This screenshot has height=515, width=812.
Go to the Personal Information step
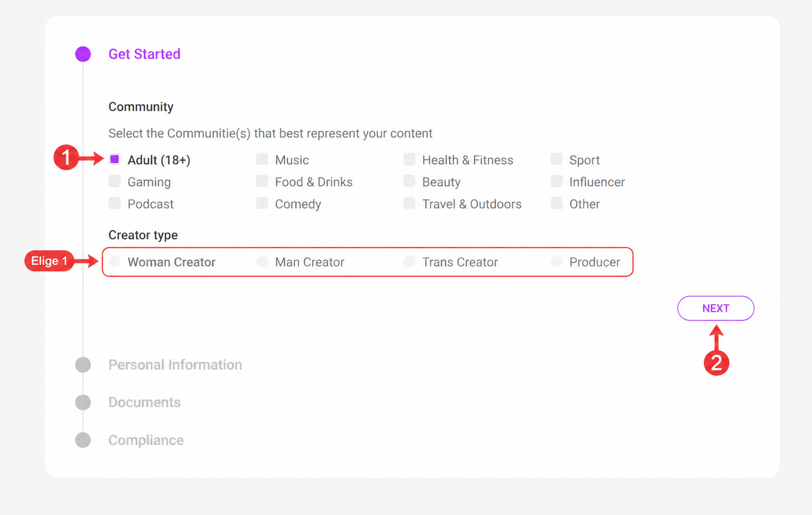click(x=175, y=365)
